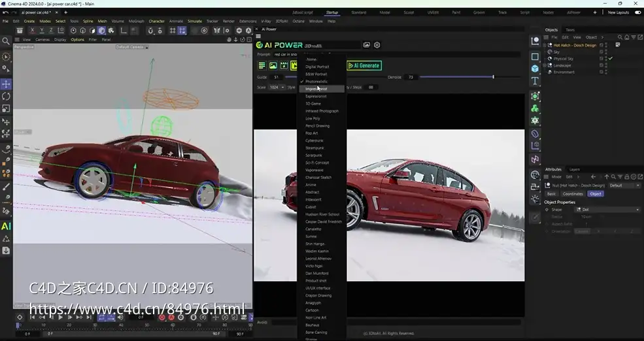The image size is (644, 341).
Task: Click the Prompt text field
Action: [x=397, y=54]
